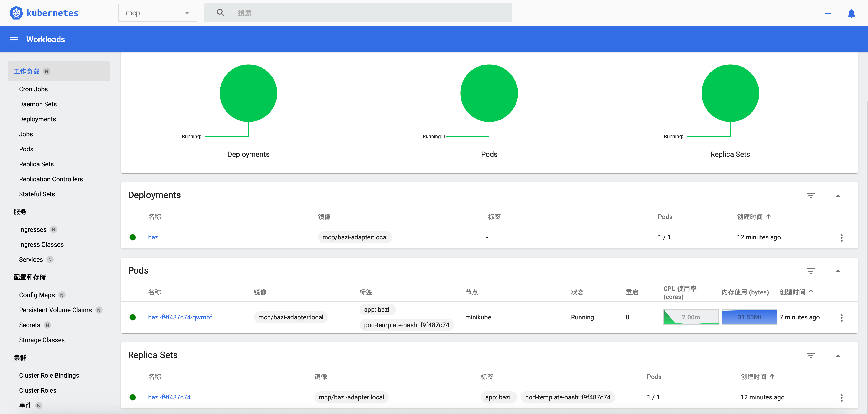This screenshot has height=414, width=868.
Task: Open the mcp namespace dropdown
Action: [157, 13]
